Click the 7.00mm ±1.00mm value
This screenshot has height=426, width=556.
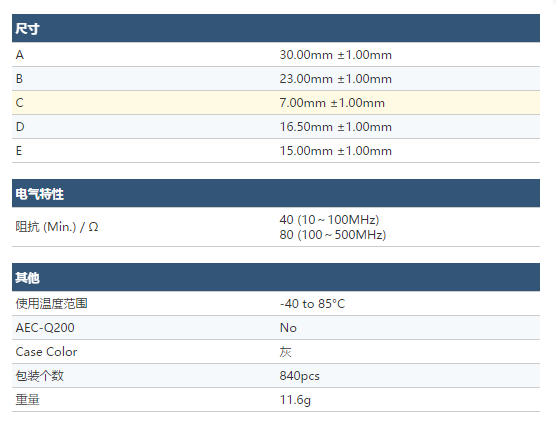click(332, 103)
